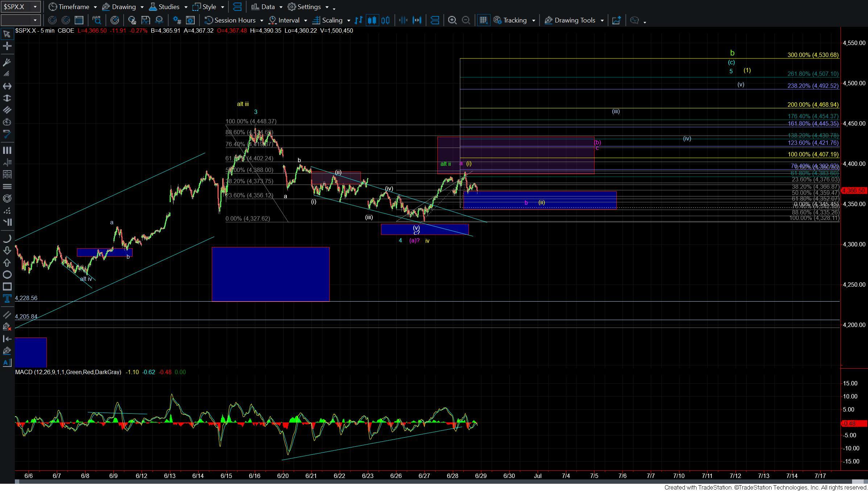
Task: Choose the rectangle drawing tool
Action: 7,287
